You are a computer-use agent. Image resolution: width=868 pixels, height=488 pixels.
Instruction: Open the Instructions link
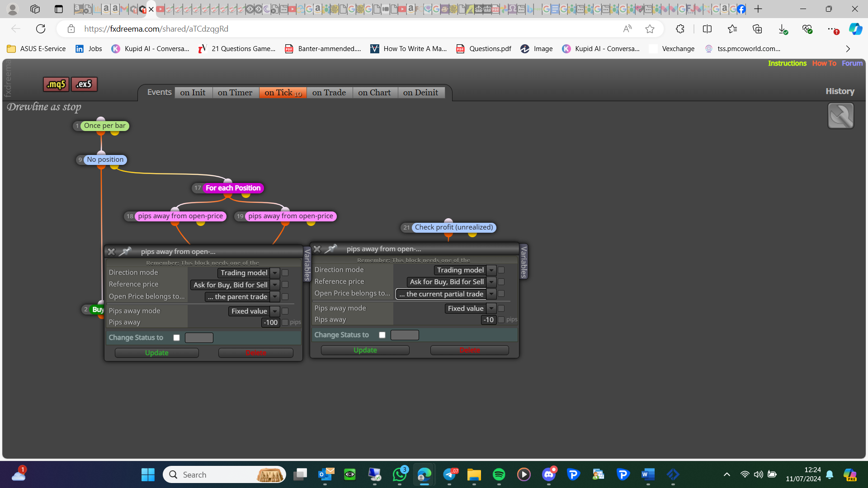coord(787,63)
